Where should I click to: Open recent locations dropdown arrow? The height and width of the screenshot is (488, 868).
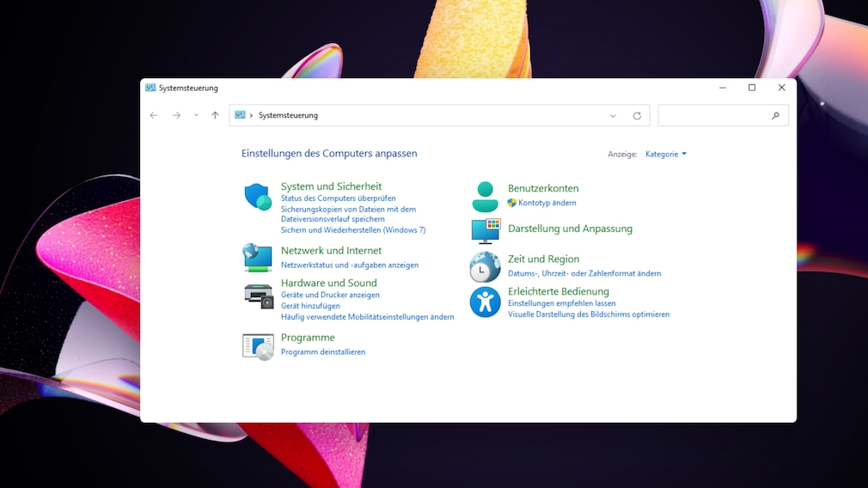tap(196, 116)
